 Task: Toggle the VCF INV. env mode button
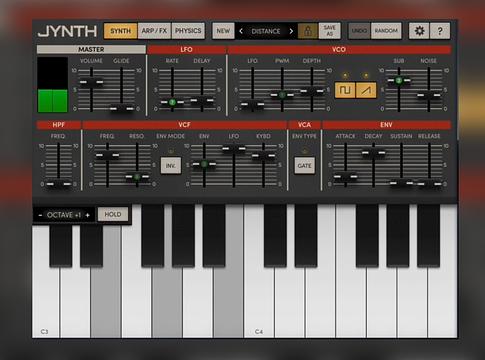coord(171,166)
